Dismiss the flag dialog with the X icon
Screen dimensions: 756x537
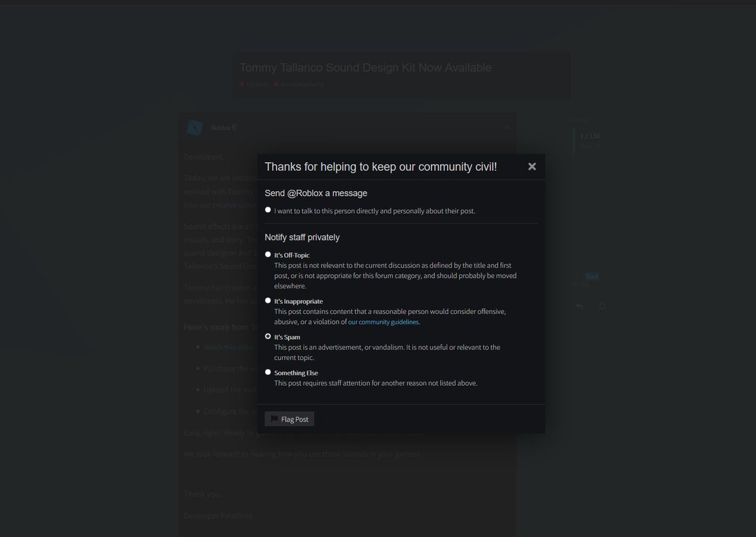click(x=532, y=166)
